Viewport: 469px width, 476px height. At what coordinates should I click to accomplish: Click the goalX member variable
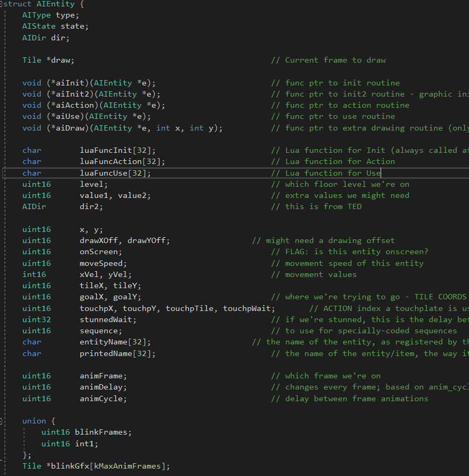click(x=91, y=297)
